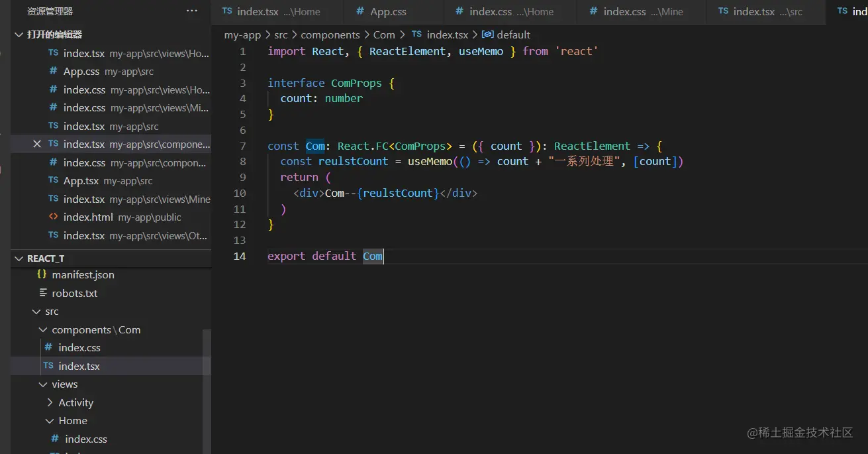Collapse the src folder chevron

pos(36,312)
